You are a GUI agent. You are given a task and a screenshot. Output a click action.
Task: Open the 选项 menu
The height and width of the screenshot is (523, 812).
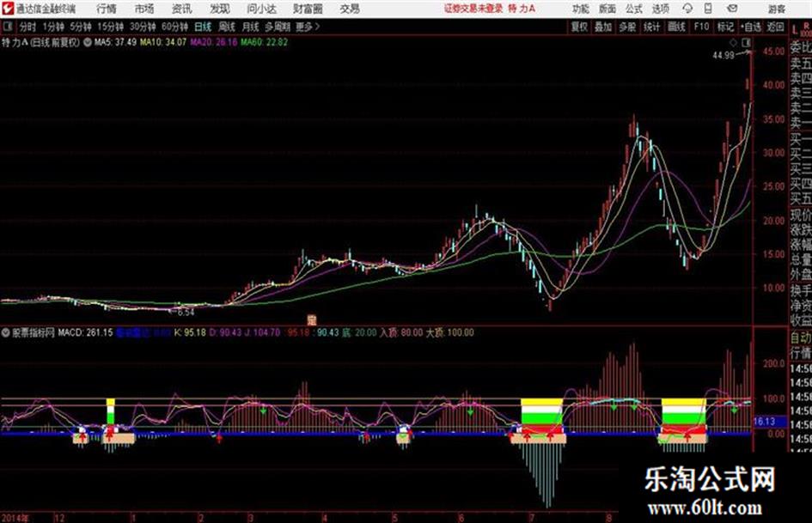coord(660,9)
